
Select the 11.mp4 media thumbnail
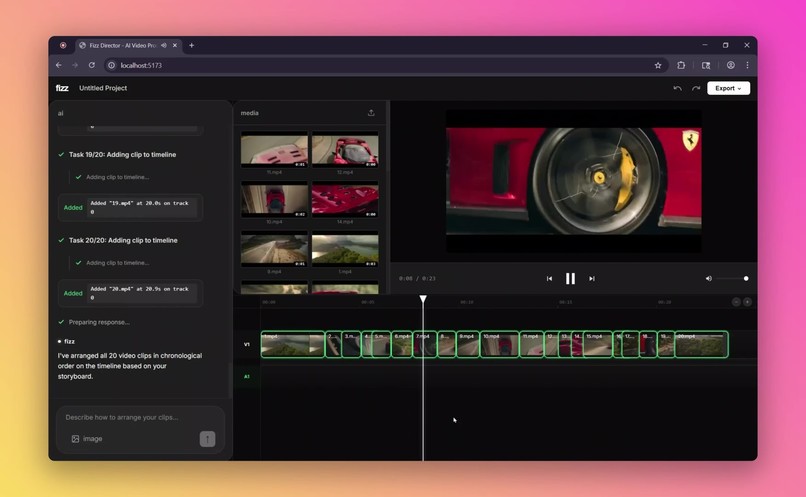point(274,150)
